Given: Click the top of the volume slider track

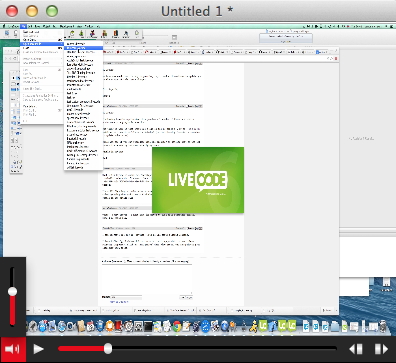Looking at the screenshot, I should [12, 269].
